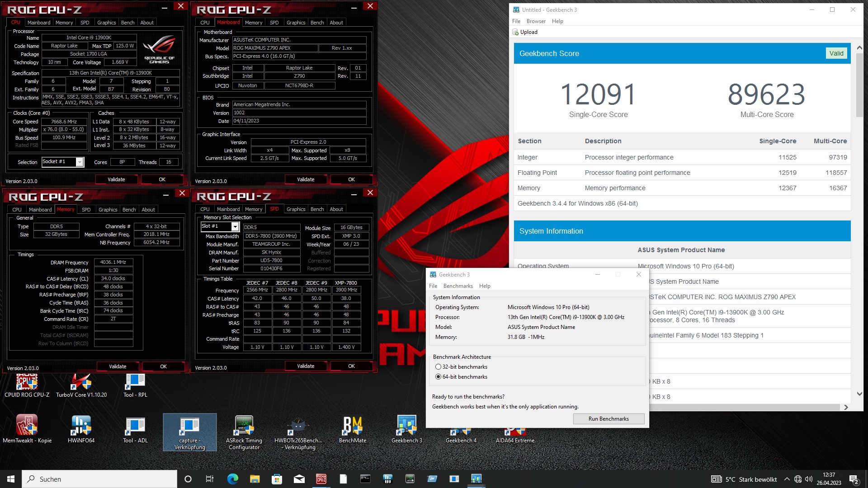Click the Floating Point row in Geekbench results
The width and height of the screenshot is (868, 488).
[x=682, y=173]
